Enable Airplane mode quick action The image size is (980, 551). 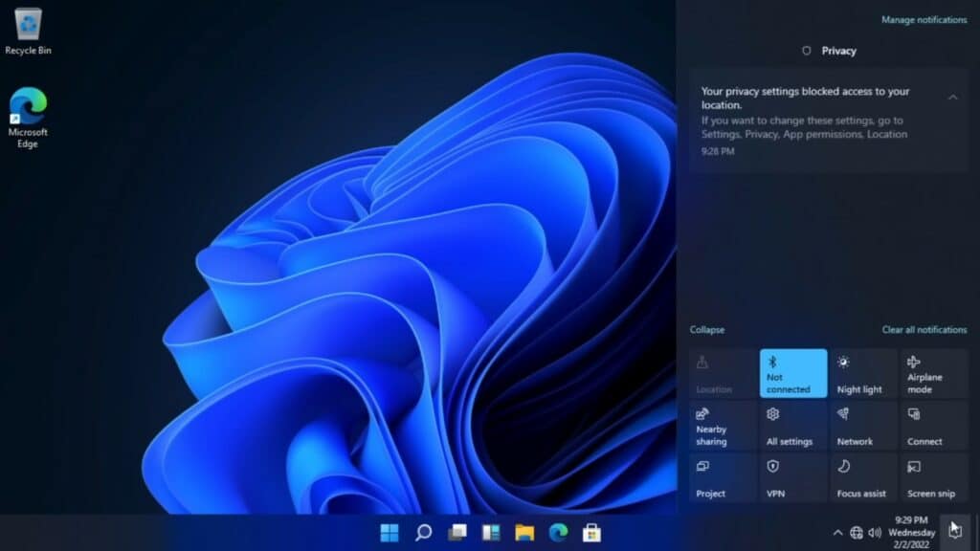(x=933, y=374)
